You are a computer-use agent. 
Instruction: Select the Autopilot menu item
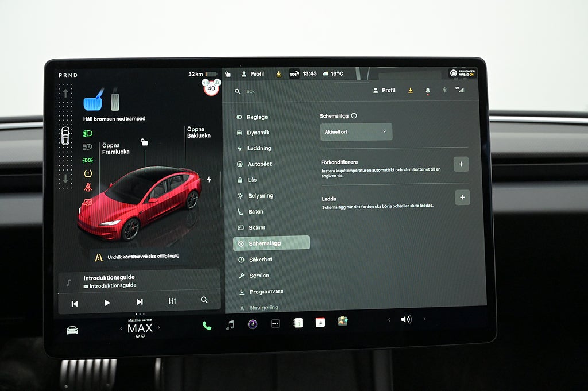click(x=259, y=164)
